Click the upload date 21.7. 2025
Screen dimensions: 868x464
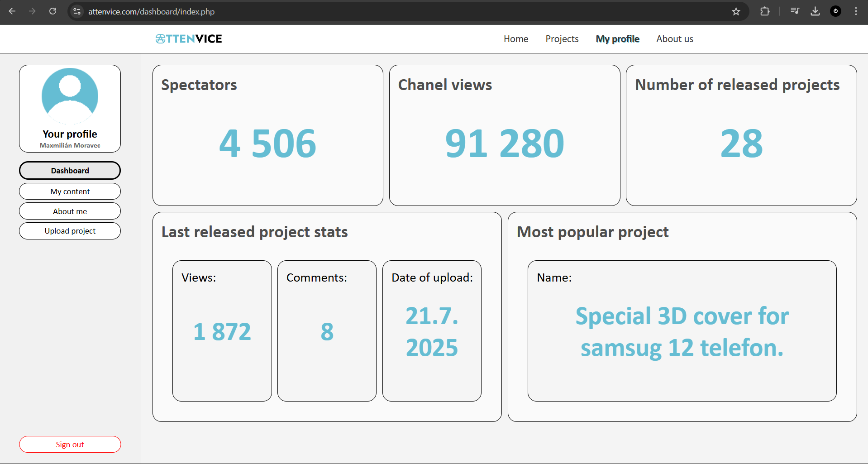click(x=432, y=332)
